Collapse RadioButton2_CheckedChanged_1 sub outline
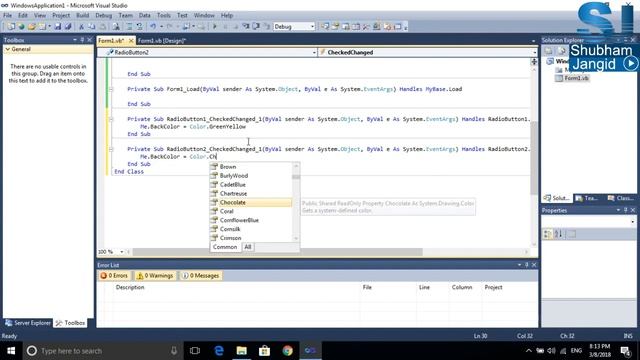 tap(111, 149)
